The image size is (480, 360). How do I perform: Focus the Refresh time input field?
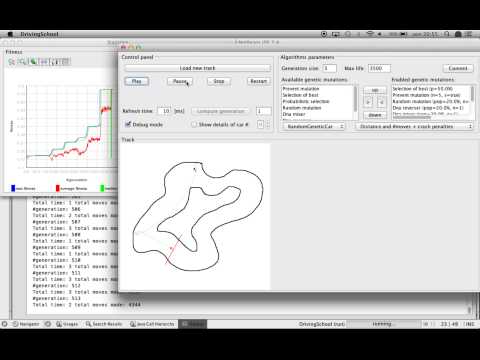coord(165,111)
